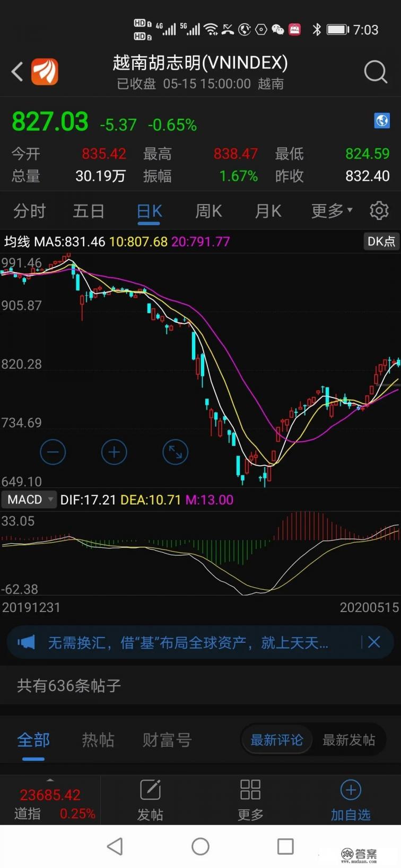Expand chart to fullscreen view
This screenshot has height=868, width=401.
[x=175, y=453]
